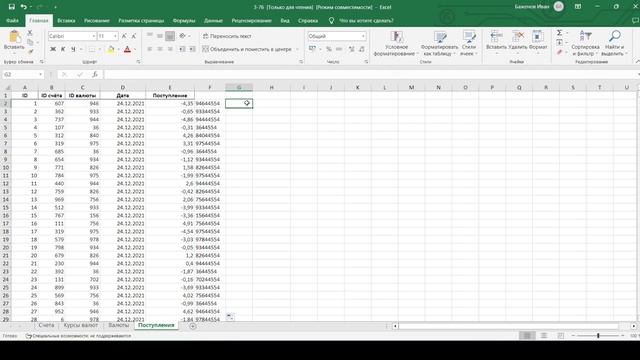Toggle Italic (К) formatting

63,49
